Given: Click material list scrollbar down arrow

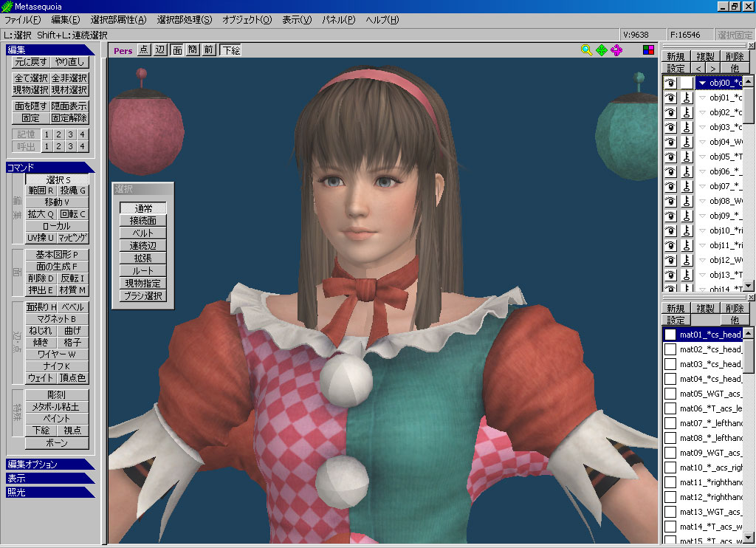Looking at the screenshot, I should point(748,538).
